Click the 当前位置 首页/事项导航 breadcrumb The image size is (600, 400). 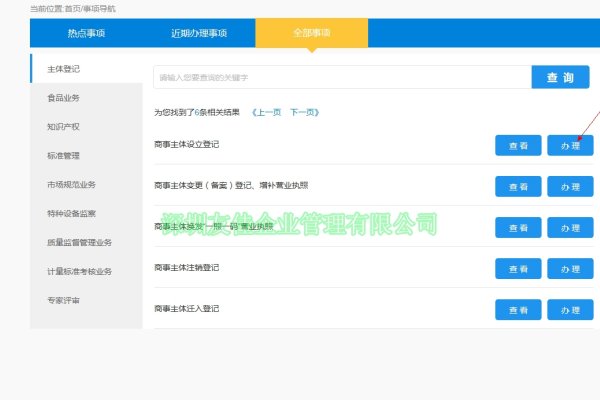(x=73, y=8)
